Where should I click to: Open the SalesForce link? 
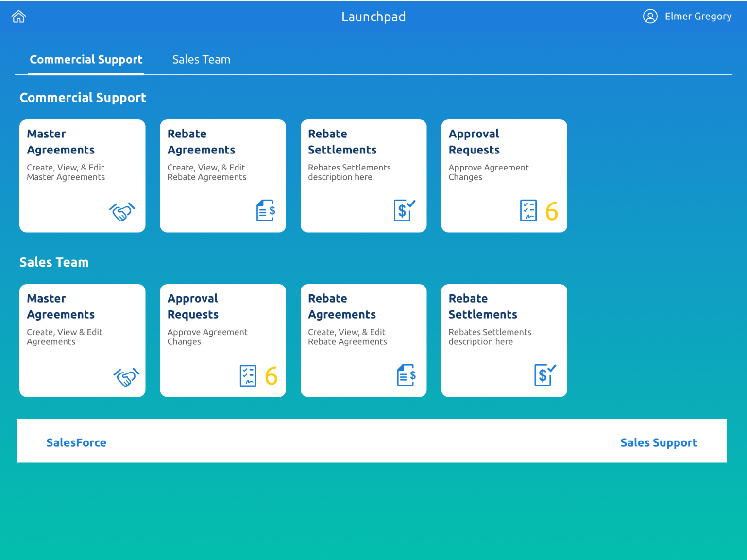76,442
